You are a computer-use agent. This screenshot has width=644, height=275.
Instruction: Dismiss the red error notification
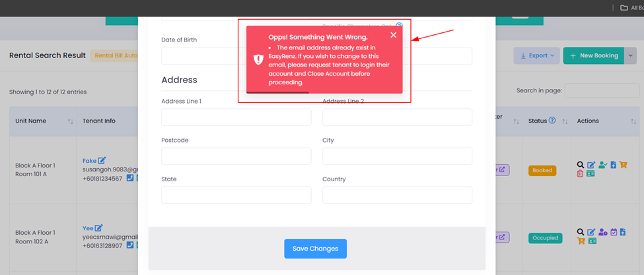pyautogui.click(x=394, y=35)
